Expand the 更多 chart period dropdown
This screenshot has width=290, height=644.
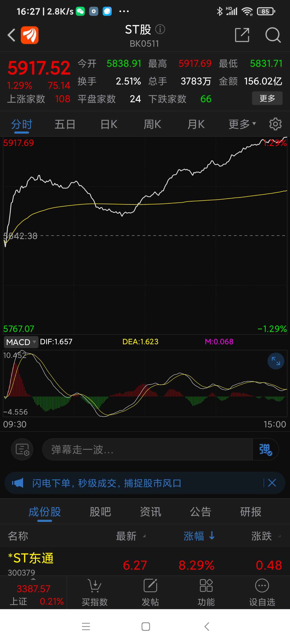[x=242, y=124]
